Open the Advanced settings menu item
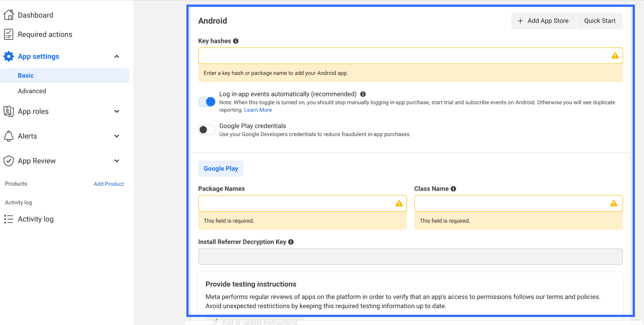The image size is (644, 325). 32,91
